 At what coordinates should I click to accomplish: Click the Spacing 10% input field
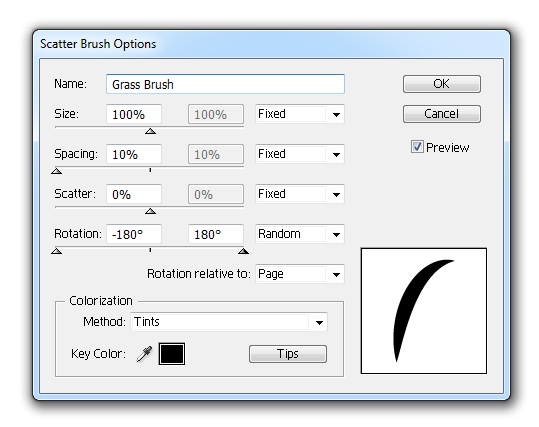coord(134,154)
